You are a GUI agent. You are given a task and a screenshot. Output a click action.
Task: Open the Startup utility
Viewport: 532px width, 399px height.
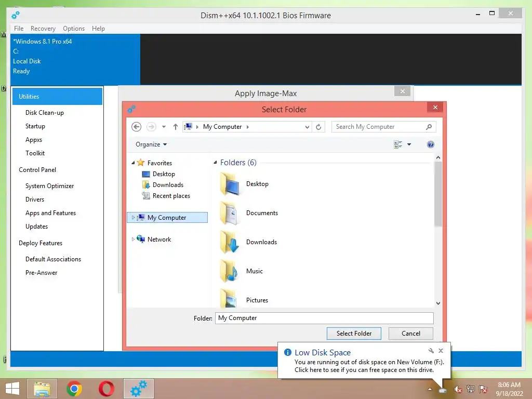35,126
